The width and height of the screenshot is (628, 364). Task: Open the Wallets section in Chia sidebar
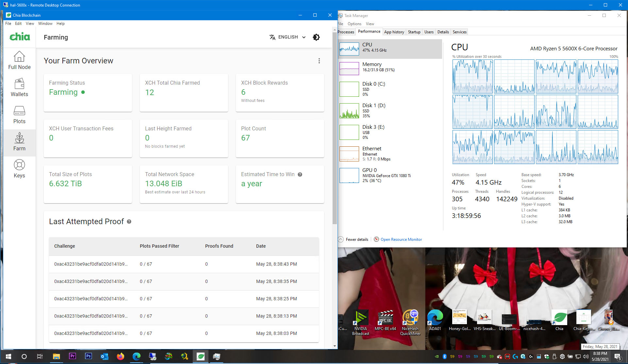tap(19, 88)
